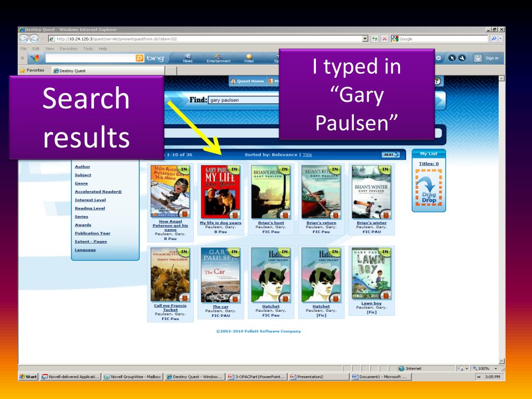This screenshot has width=532, height=399.
Task: Open the Help menu
Action: (x=103, y=48)
